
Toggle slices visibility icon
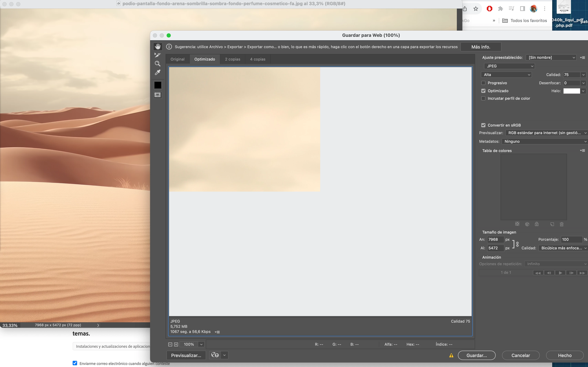pos(158,95)
